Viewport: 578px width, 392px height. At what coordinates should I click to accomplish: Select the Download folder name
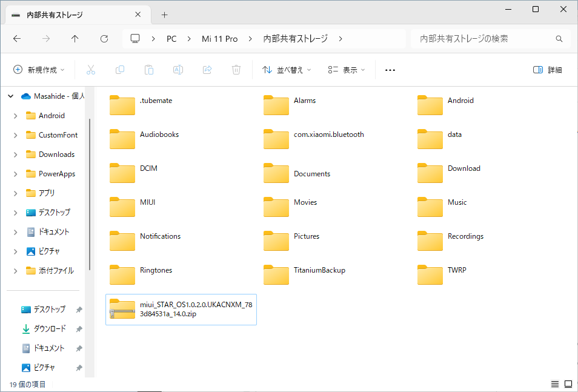coord(464,168)
